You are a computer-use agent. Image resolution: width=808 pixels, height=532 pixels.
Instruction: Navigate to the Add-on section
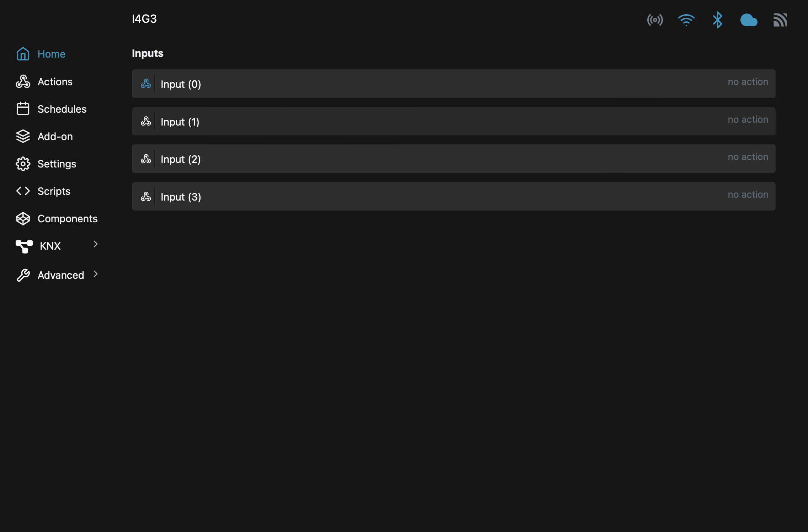click(55, 136)
